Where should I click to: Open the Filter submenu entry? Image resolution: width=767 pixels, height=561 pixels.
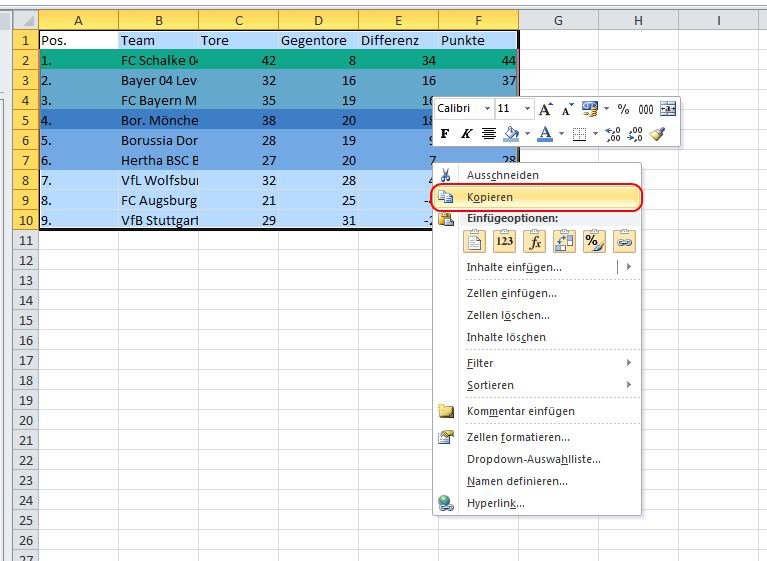click(x=537, y=363)
